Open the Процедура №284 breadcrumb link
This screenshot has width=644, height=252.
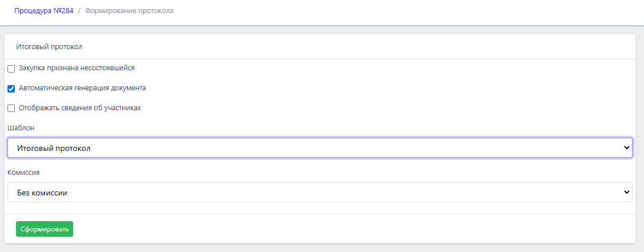pos(44,10)
